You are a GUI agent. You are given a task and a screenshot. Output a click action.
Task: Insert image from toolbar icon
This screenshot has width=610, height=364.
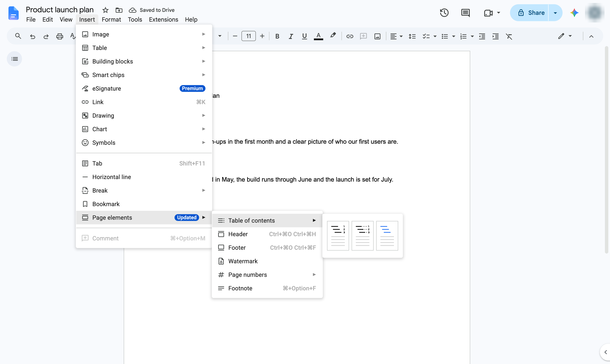point(377,36)
